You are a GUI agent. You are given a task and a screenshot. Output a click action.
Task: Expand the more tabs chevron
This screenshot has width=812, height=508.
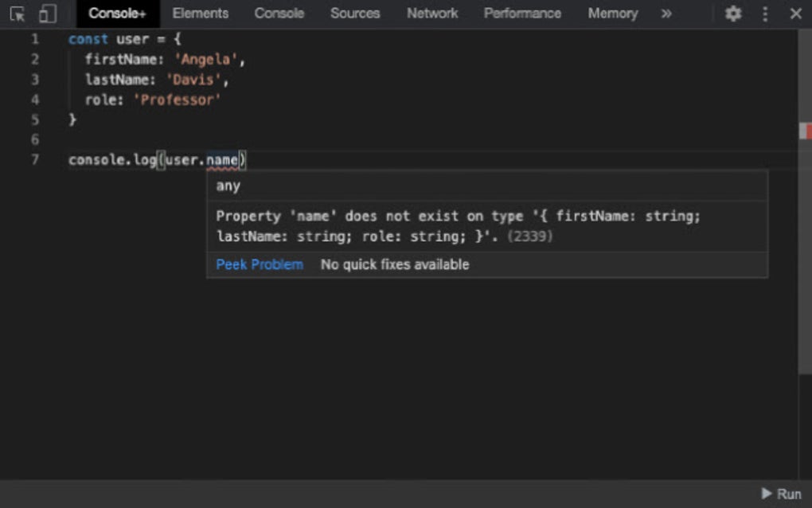(666, 14)
